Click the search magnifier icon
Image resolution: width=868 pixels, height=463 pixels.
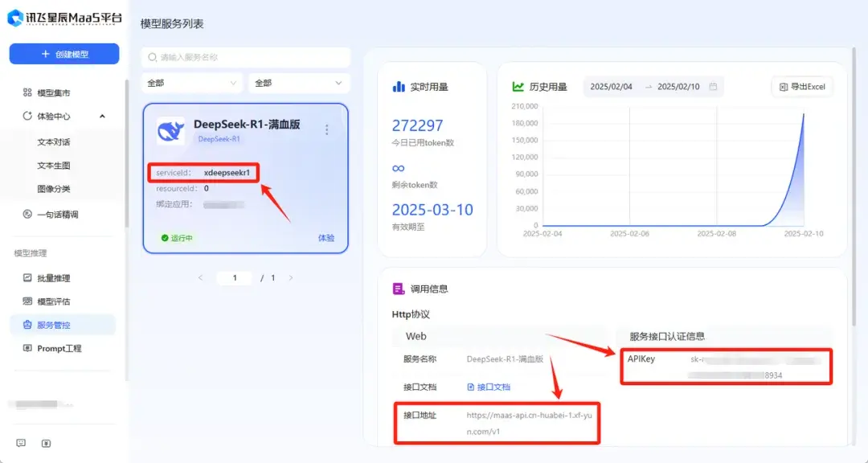152,57
